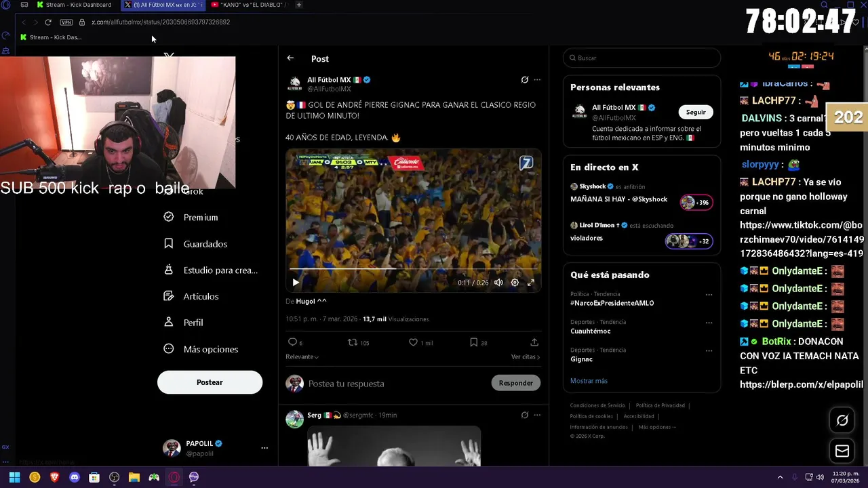
Task: Share the post with the share icon
Action: click(x=534, y=342)
